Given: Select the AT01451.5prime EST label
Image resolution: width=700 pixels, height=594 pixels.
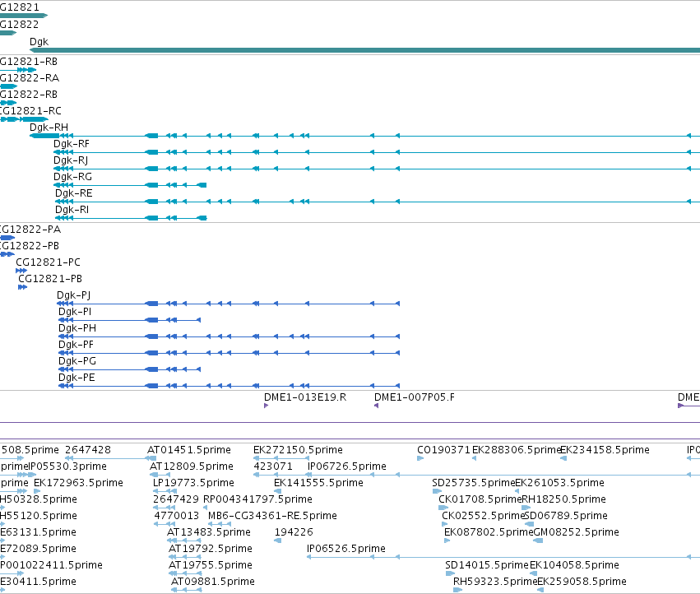Looking at the screenshot, I should click(x=189, y=450).
